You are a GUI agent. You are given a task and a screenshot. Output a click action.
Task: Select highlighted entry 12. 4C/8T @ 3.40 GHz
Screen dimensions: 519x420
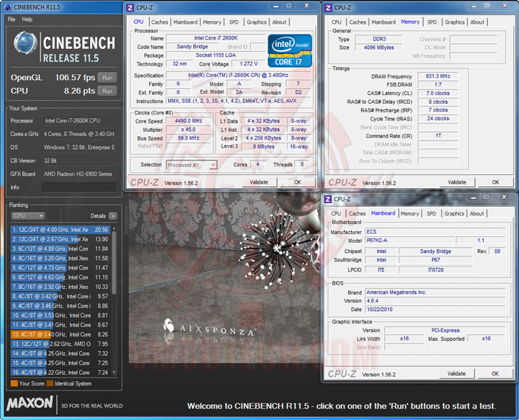(61, 334)
